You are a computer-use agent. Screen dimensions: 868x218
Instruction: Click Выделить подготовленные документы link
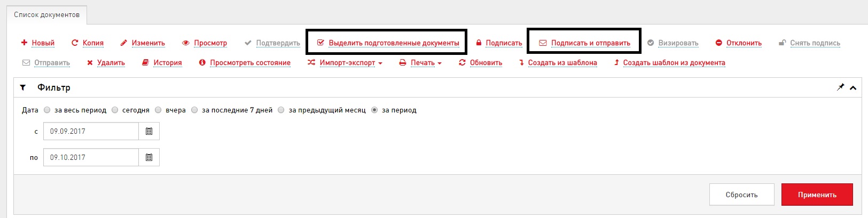click(x=394, y=43)
